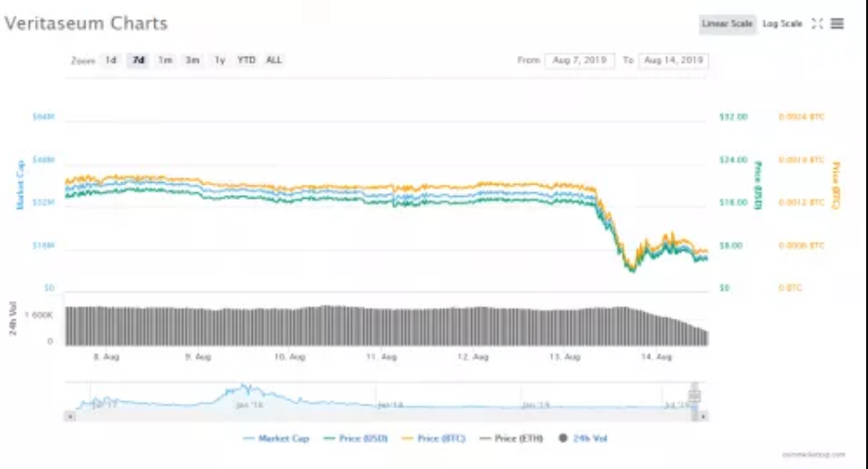
Task: Click the $32.00 price axis label
Action: (733, 117)
